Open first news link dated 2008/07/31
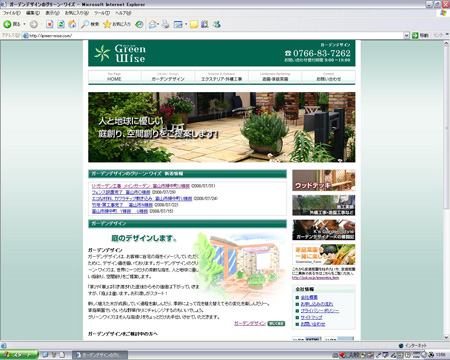 click(141, 186)
